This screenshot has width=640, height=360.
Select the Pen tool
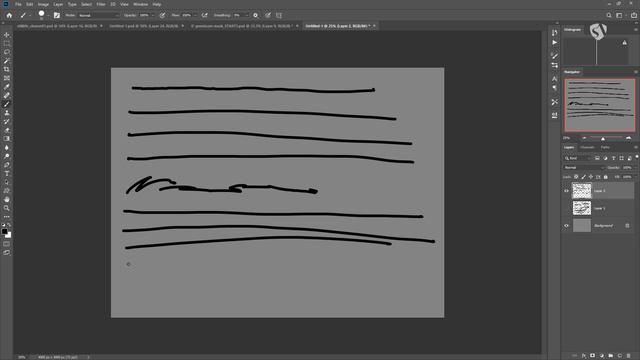click(7, 165)
